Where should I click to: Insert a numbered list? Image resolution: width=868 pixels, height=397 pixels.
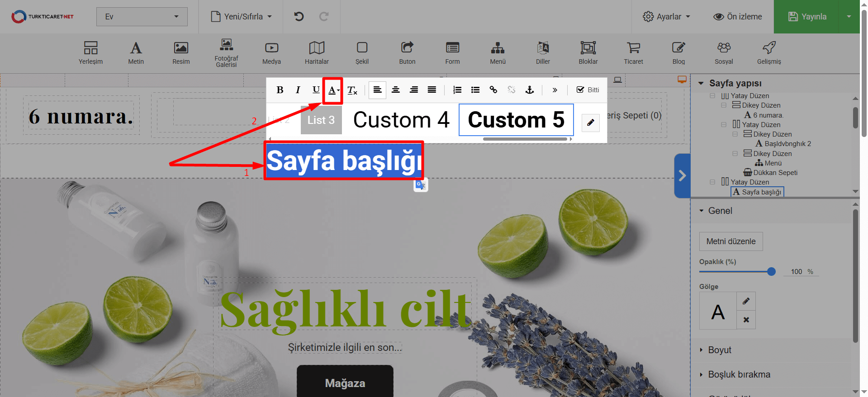tap(457, 90)
